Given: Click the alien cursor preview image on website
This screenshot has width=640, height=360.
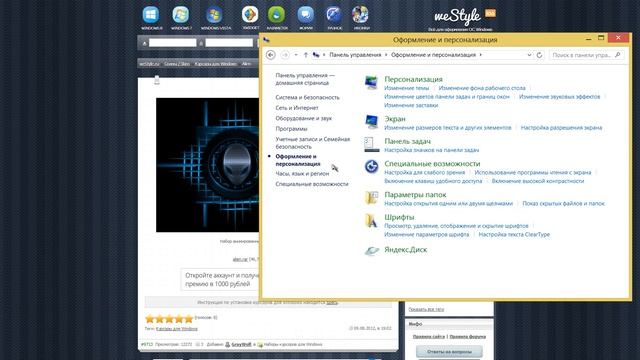Looking at the screenshot, I should point(207,165).
